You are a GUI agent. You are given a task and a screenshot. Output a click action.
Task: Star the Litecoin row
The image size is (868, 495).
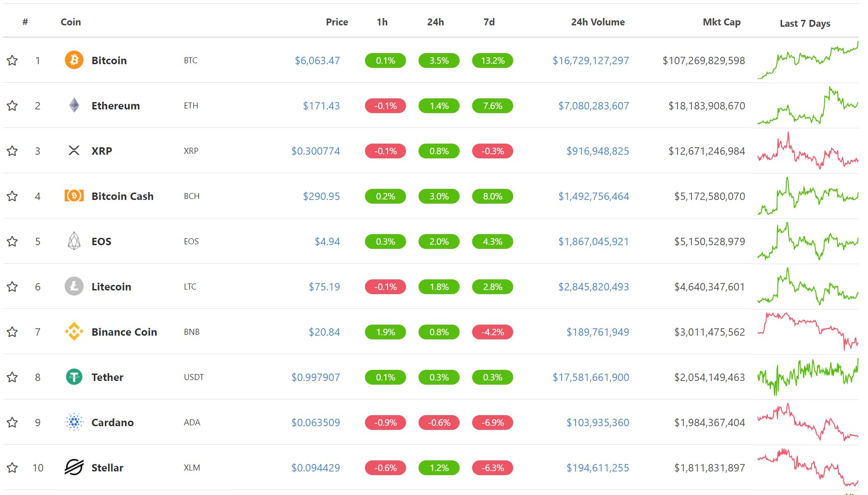pyautogui.click(x=12, y=286)
